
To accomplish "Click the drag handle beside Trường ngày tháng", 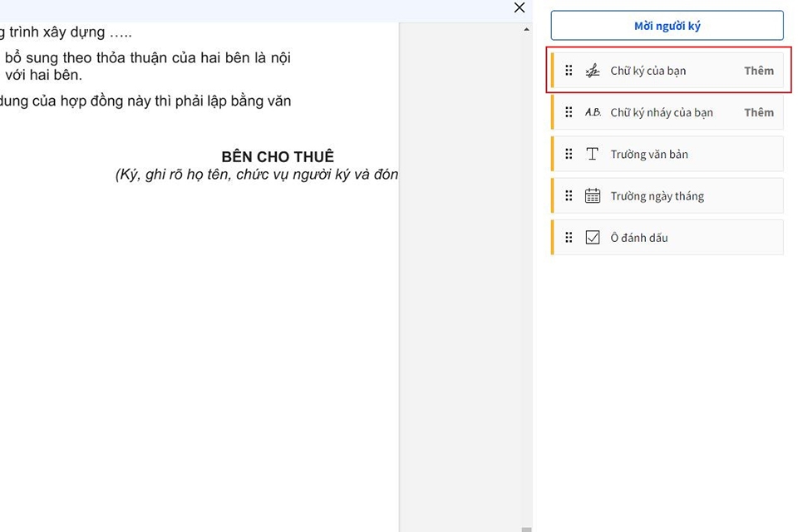I will click(569, 195).
